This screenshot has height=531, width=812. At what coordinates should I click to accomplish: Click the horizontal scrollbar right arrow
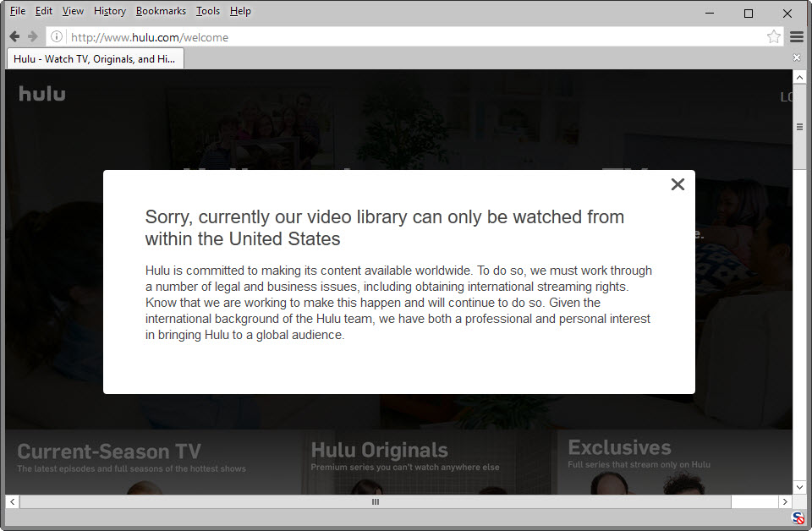pos(785,501)
